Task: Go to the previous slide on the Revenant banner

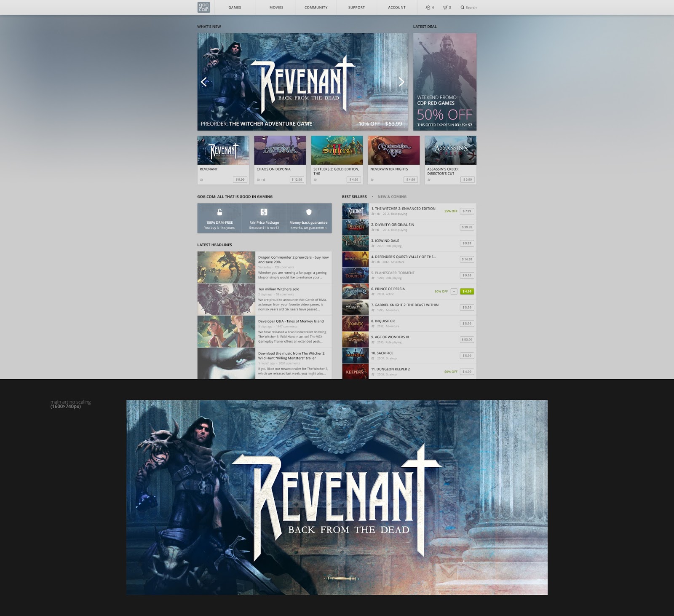Action: [204, 82]
